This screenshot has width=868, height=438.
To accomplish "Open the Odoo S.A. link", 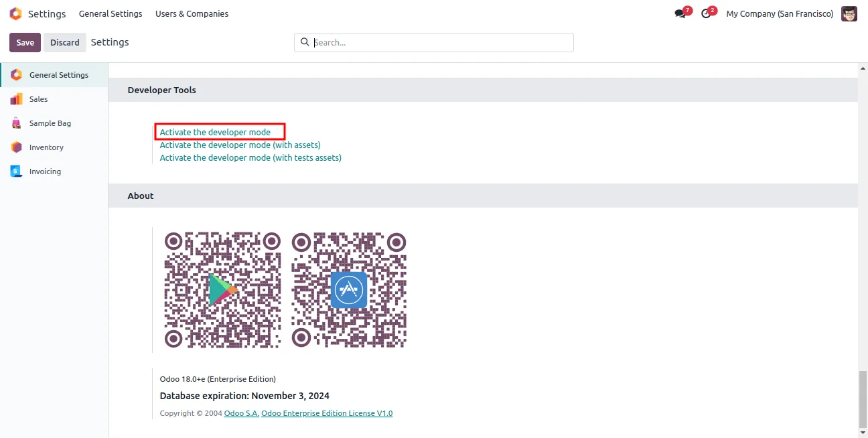I will 242,413.
